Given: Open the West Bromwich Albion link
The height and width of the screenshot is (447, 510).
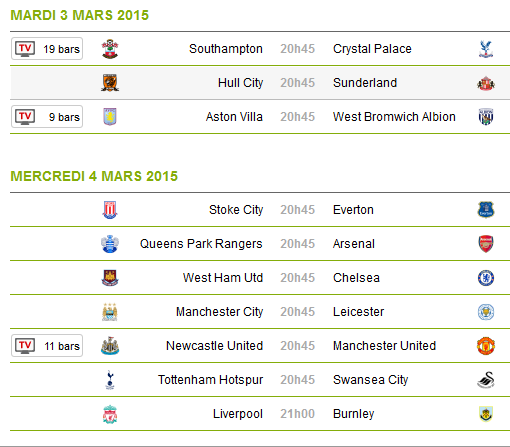Looking at the screenshot, I should coord(394,117).
